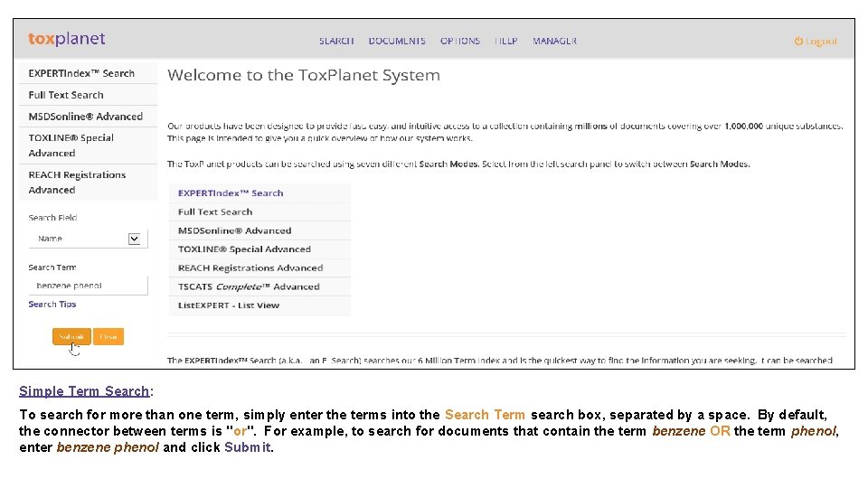Click the orange Submit button
Screen dimensions: 868x488
click(71, 336)
